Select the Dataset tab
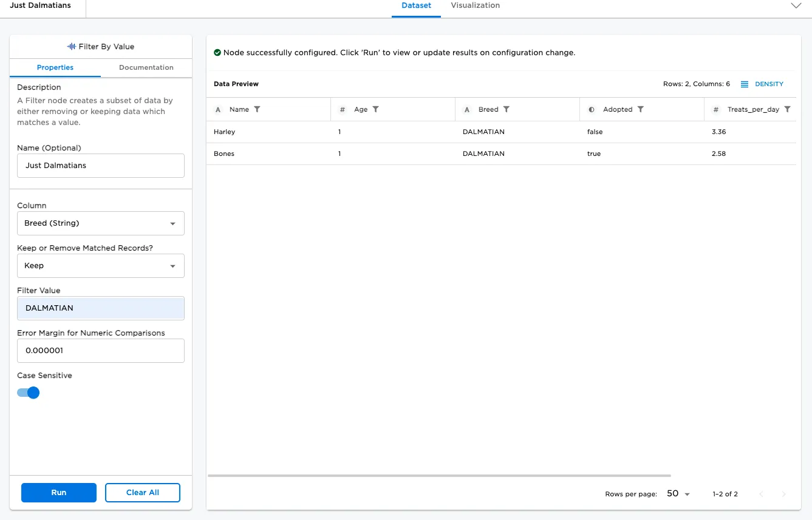The width and height of the screenshot is (812, 520). [416, 5]
